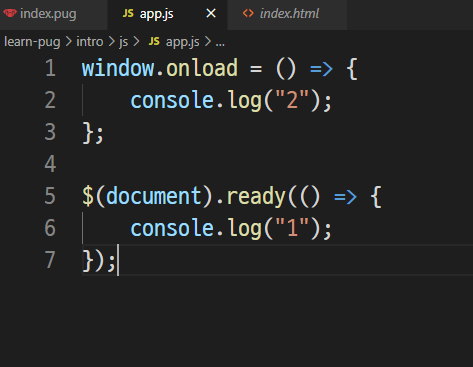Viewport: 473px width, 367px height.
Task: Click line number 1 in gutter
Action: click(50, 68)
